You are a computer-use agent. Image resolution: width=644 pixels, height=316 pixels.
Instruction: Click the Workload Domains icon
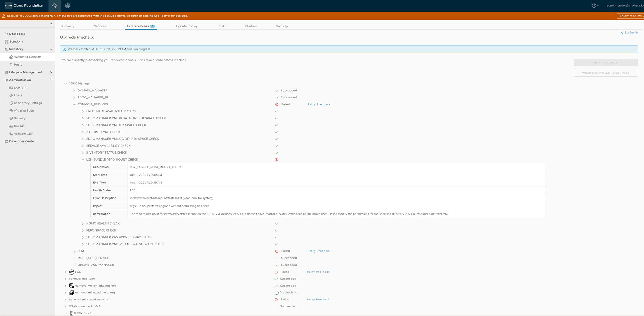tap(11, 57)
